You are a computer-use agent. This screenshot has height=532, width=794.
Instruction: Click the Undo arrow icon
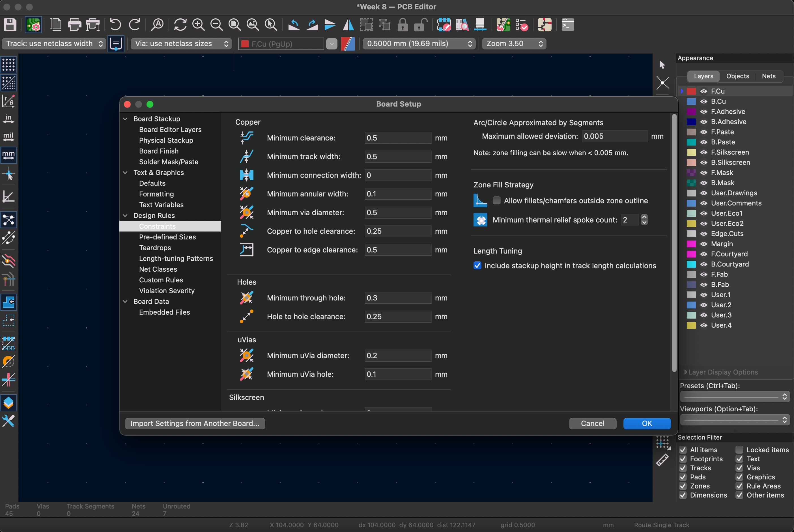tap(115, 25)
